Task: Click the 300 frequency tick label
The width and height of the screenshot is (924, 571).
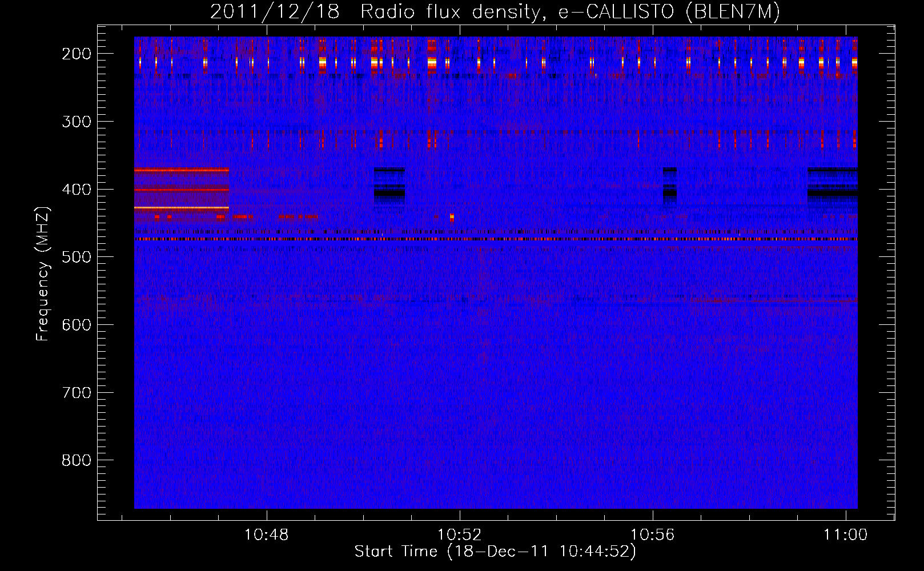Action: (x=76, y=122)
